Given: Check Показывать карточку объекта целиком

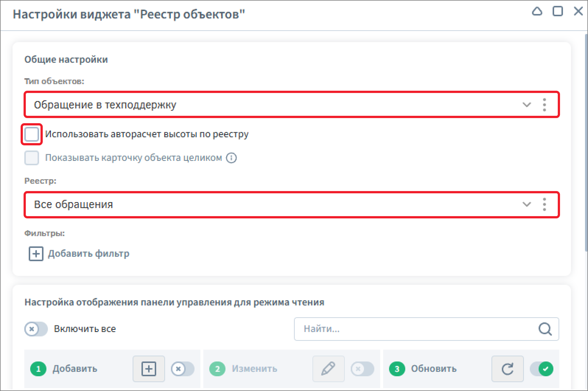Looking at the screenshot, I should [x=32, y=158].
